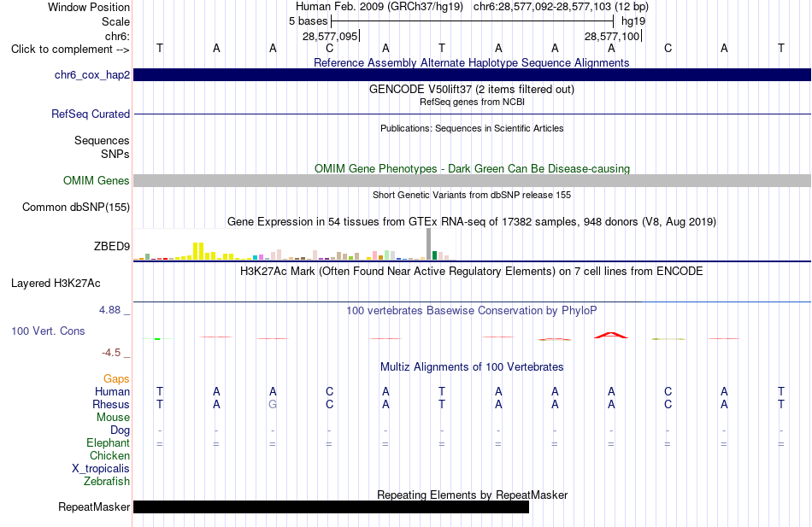
Task: Click the 28,577,095 position marker
Action: tap(331, 36)
